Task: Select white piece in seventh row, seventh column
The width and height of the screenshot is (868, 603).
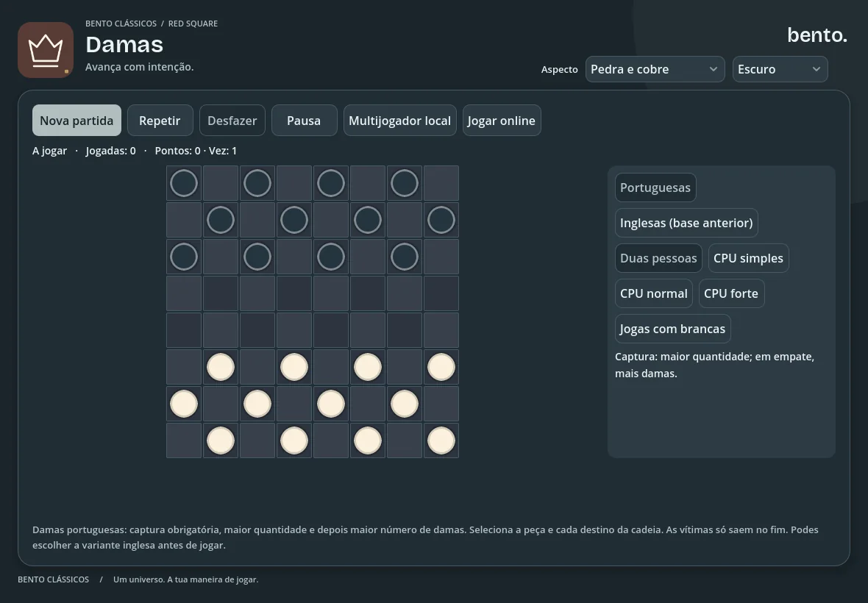Action: click(405, 404)
